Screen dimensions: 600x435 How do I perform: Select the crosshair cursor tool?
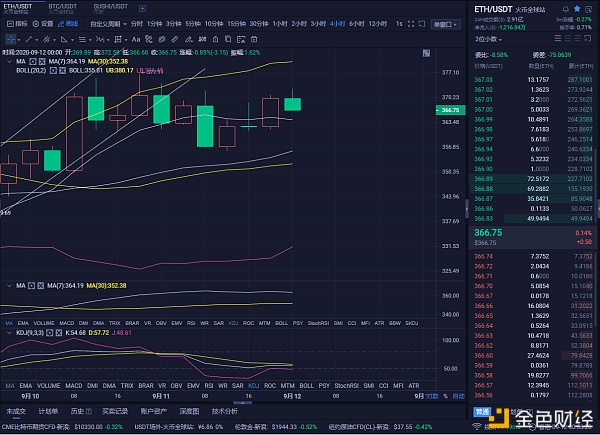[x=11, y=39]
